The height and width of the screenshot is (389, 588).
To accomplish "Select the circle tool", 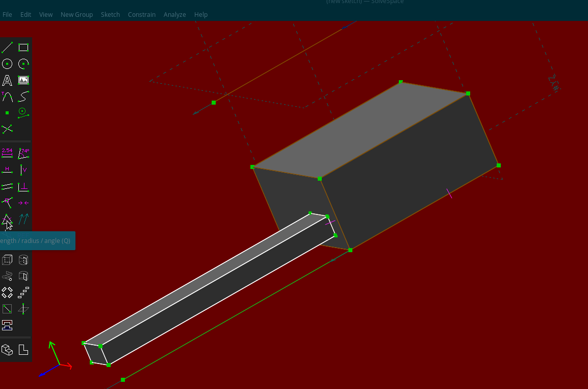I will tap(7, 63).
